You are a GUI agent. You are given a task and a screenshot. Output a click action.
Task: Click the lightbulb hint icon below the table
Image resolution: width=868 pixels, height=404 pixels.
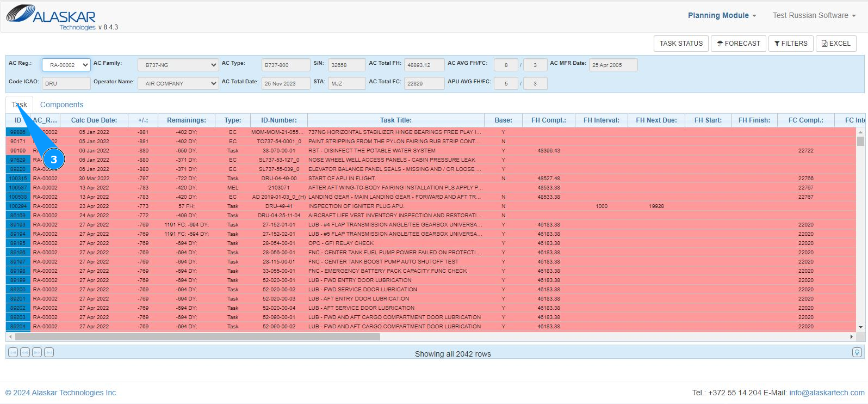click(857, 352)
